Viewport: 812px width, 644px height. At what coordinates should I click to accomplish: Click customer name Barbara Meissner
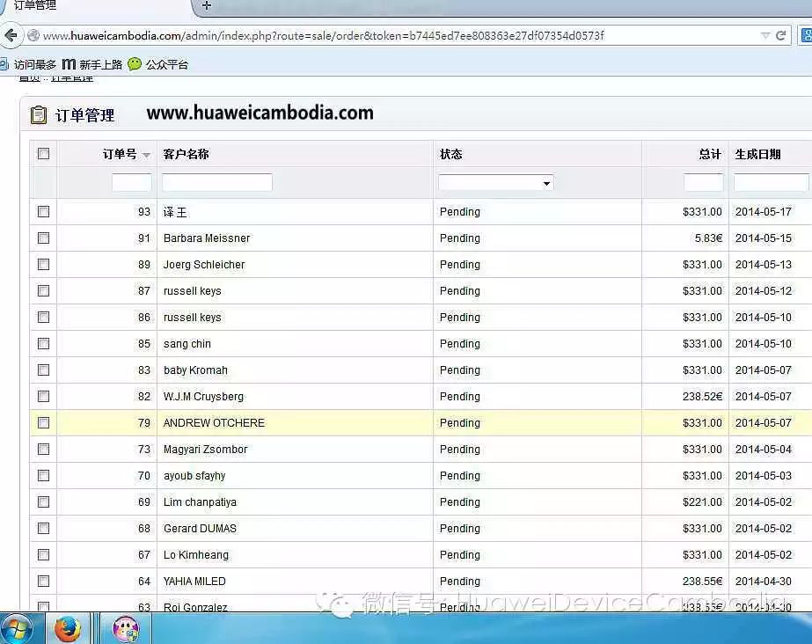pos(207,238)
